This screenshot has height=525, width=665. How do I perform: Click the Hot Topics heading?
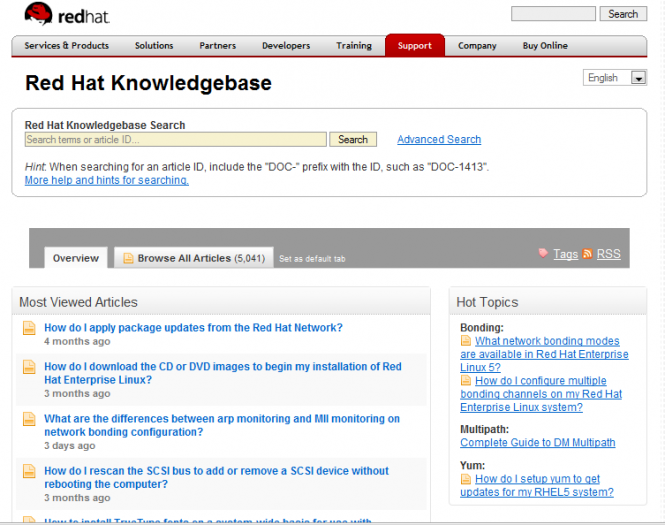point(487,302)
